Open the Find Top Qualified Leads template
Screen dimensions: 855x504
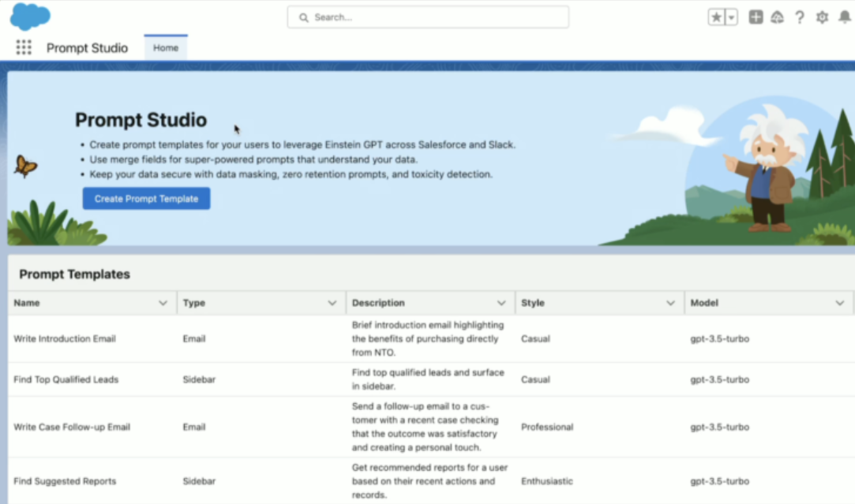click(x=66, y=379)
